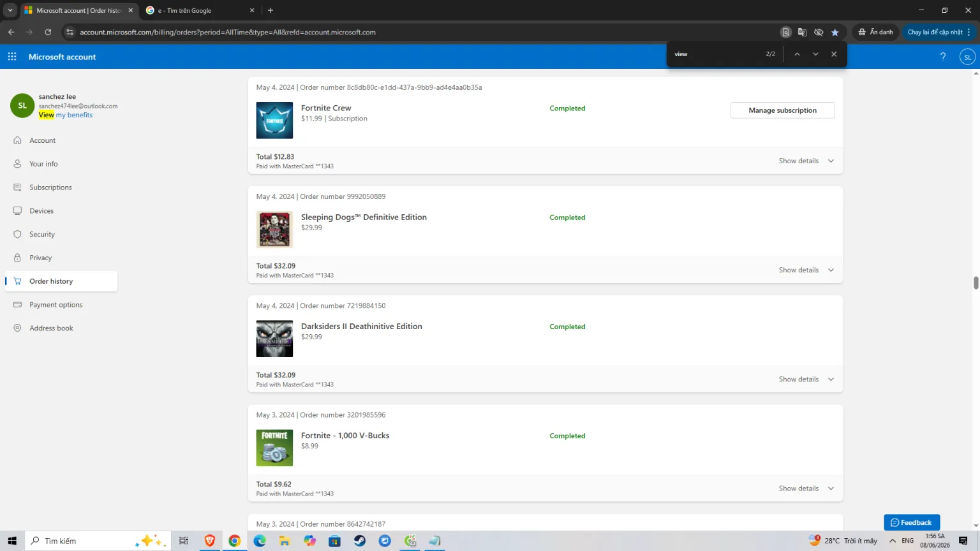Select Order history in the sidebar
980x551 pixels.
coord(61,281)
